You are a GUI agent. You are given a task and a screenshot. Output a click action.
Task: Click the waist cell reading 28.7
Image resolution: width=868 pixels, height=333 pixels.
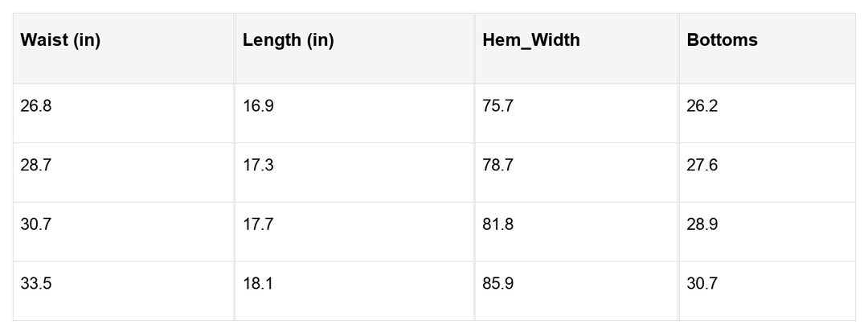click(36, 166)
